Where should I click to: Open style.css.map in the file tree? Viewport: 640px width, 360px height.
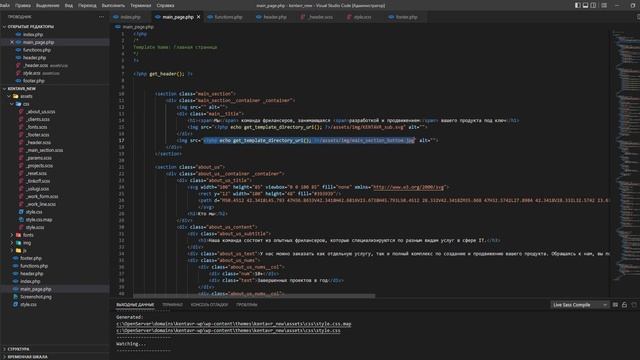(x=39, y=220)
